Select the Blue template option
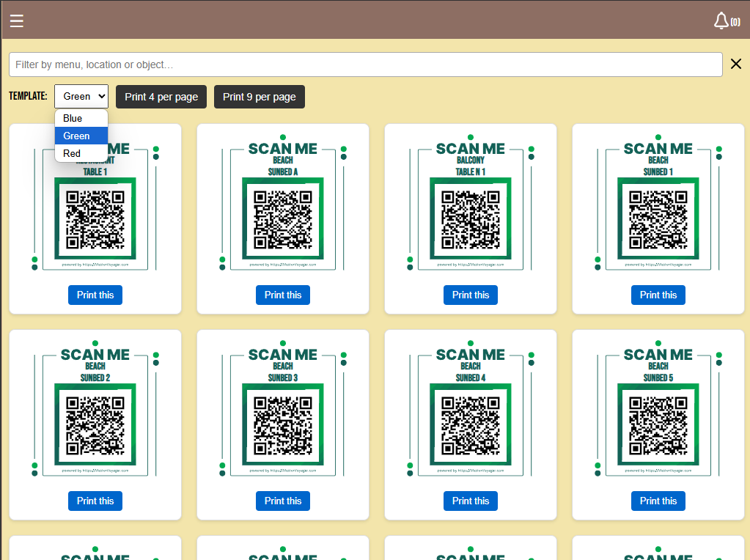The width and height of the screenshot is (750, 560). coord(81,118)
